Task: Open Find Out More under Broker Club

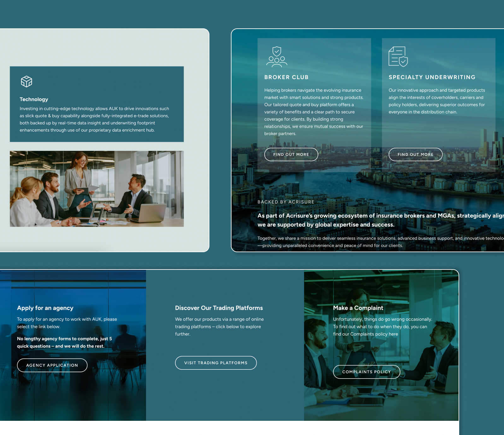Action: coord(291,154)
